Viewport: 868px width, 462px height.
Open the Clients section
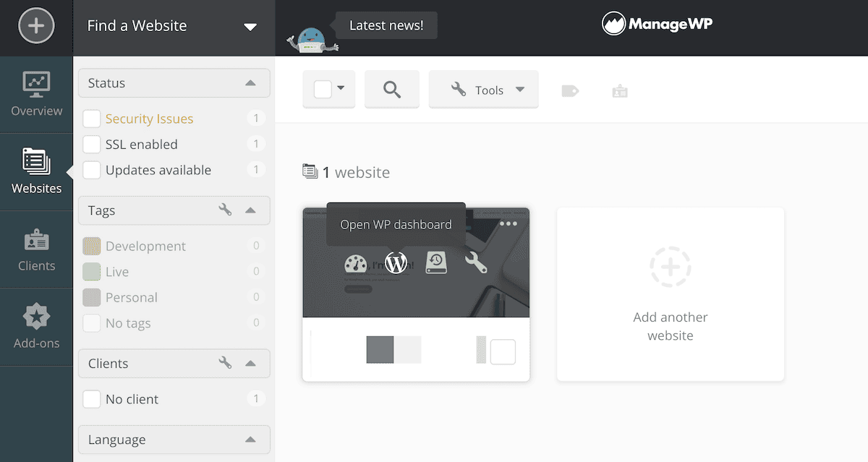tap(36, 249)
